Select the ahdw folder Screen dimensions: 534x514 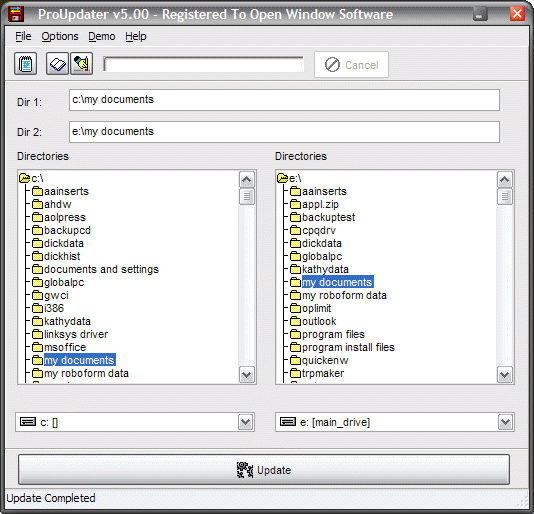tap(52, 204)
